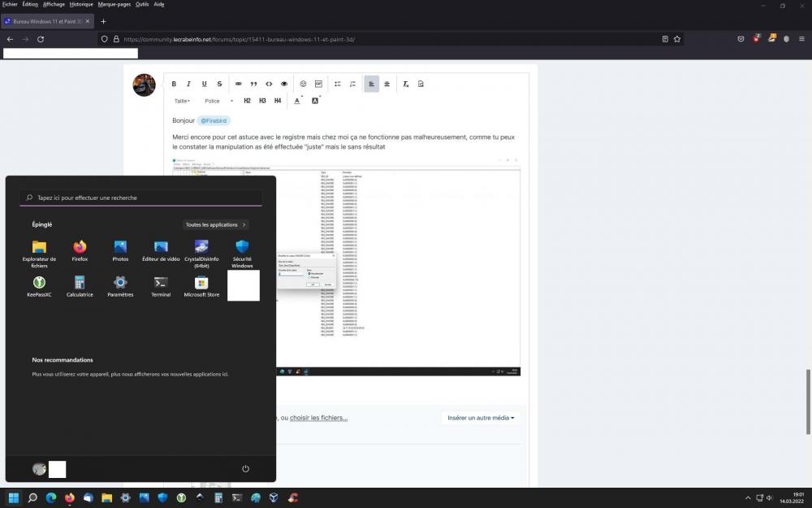Viewport: 812px width, 508px height.
Task: Open the text color picker under A
Action: (x=297, y=100)
